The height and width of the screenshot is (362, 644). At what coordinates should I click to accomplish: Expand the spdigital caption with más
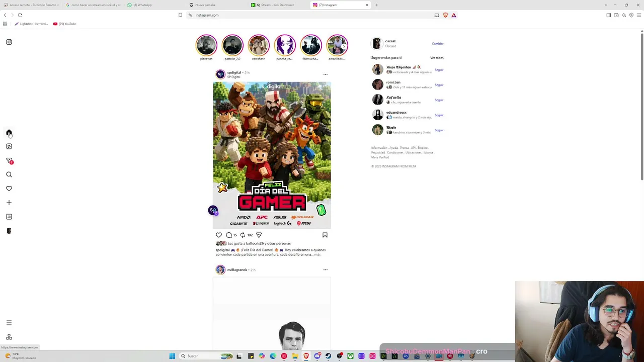pyautogui.click(x=317, y=254)
